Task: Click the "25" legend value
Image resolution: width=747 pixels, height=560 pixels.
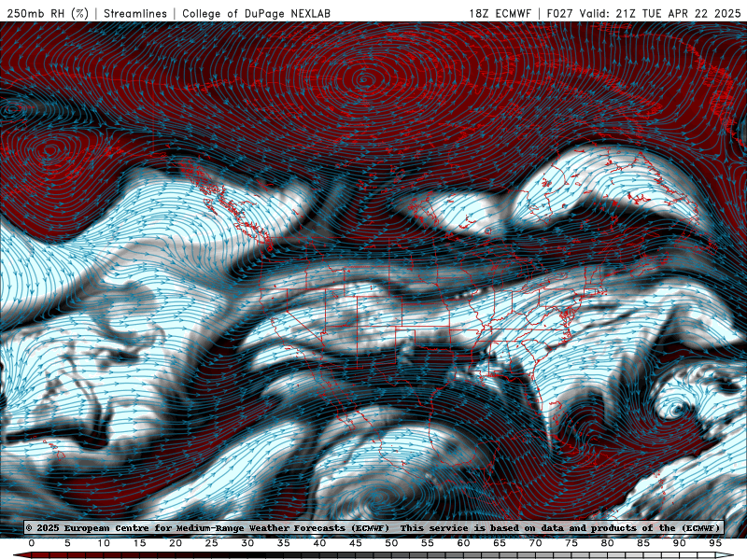Action: tap(212, 543)
